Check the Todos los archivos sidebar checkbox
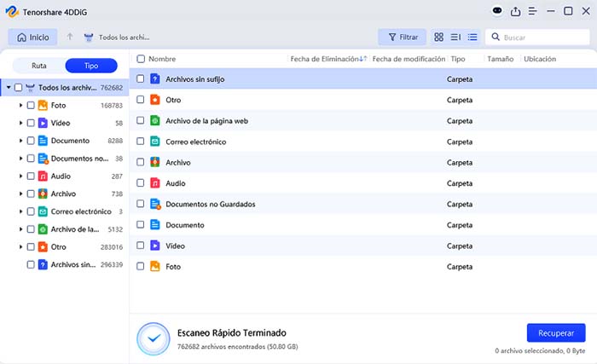 (18, 88)
